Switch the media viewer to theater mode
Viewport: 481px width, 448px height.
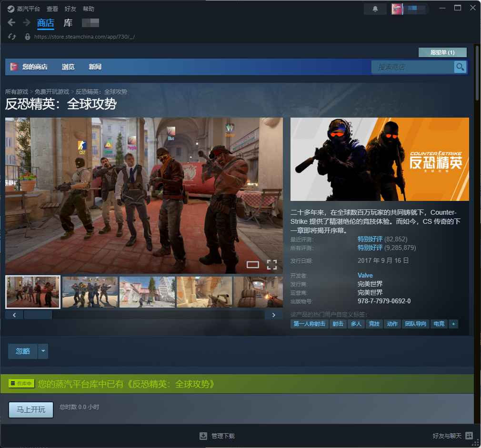pyautogui.click(x=253, y=265)
